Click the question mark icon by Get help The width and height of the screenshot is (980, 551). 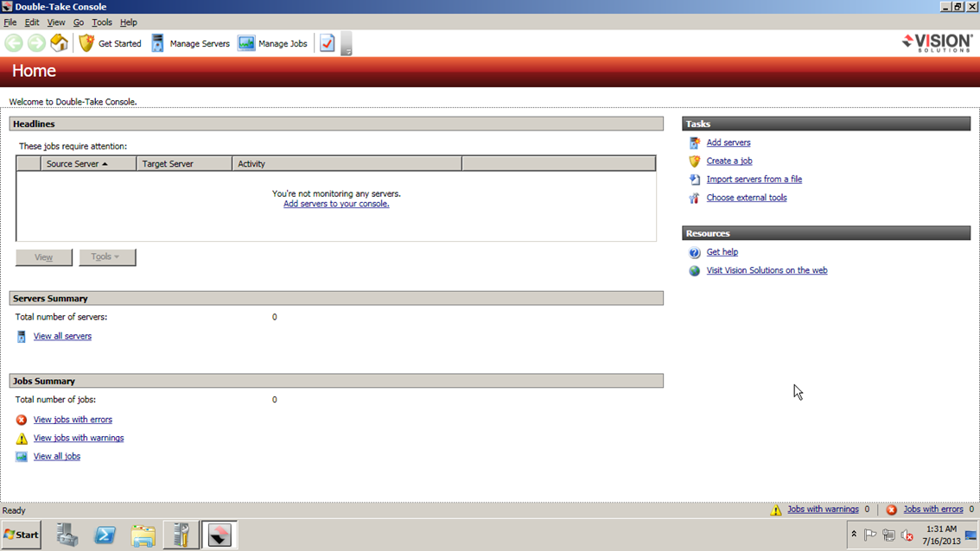click(x=694, y=252)
